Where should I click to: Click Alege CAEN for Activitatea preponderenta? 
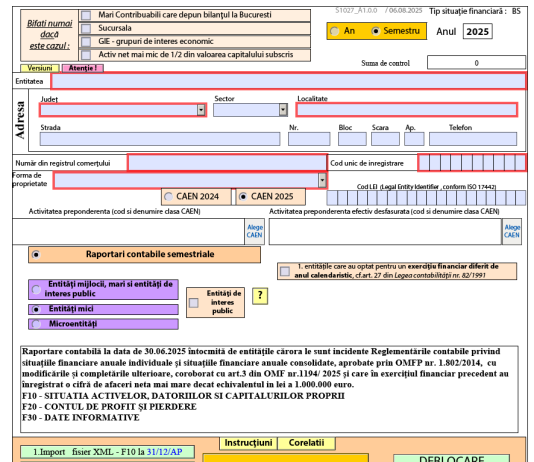click(255, 231)
